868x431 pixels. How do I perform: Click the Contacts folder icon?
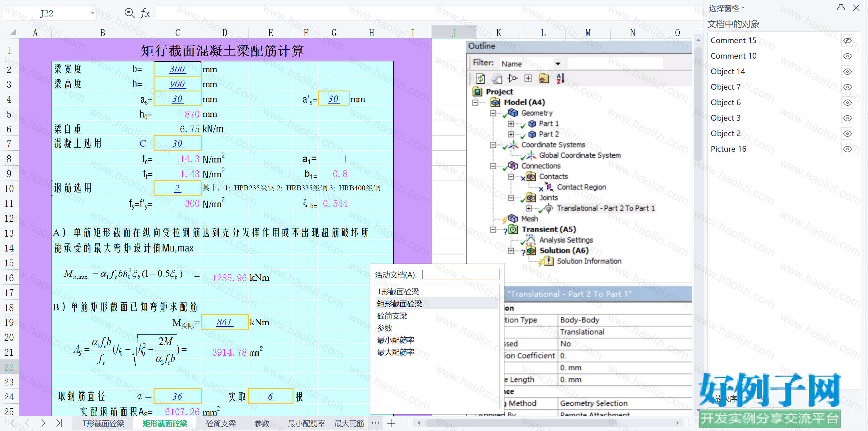(x=531, y=176)
